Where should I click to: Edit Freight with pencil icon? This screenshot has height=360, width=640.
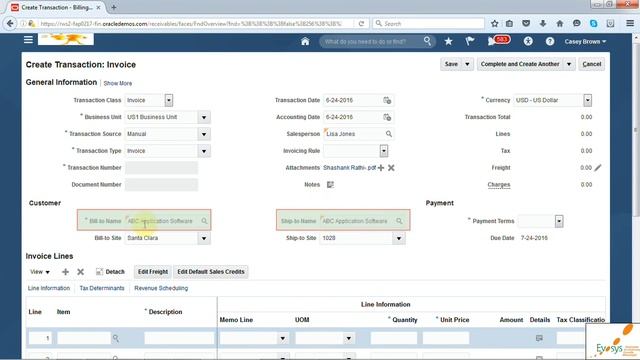pyautogui.click(x=598, y=167)
